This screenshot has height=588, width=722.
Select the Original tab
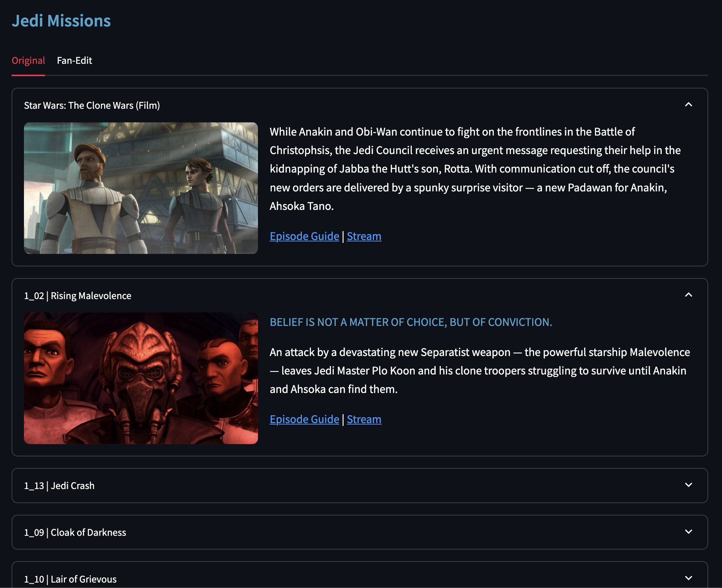(x=28, y=61)
